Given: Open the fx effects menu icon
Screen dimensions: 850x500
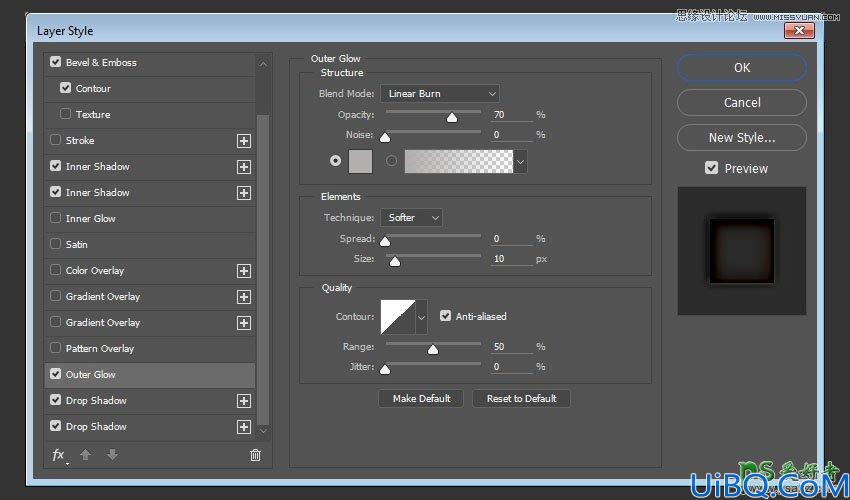Looking at the screenshot, I should pos(59,456).
